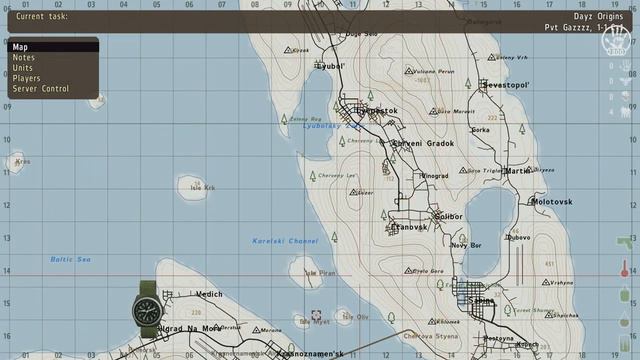Click the thirst droplet icon
Viewport: 640px width, 360px height.
(x=624, y=320)
